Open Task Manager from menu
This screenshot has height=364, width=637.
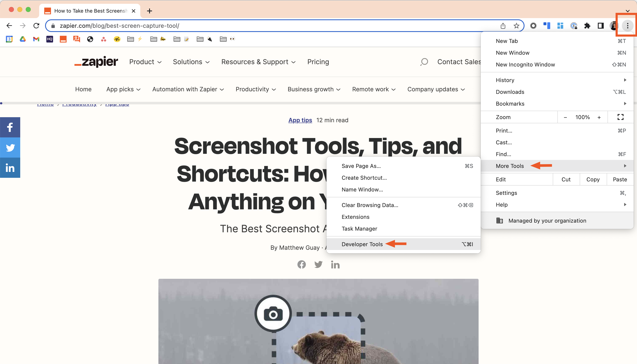(359, 228)
